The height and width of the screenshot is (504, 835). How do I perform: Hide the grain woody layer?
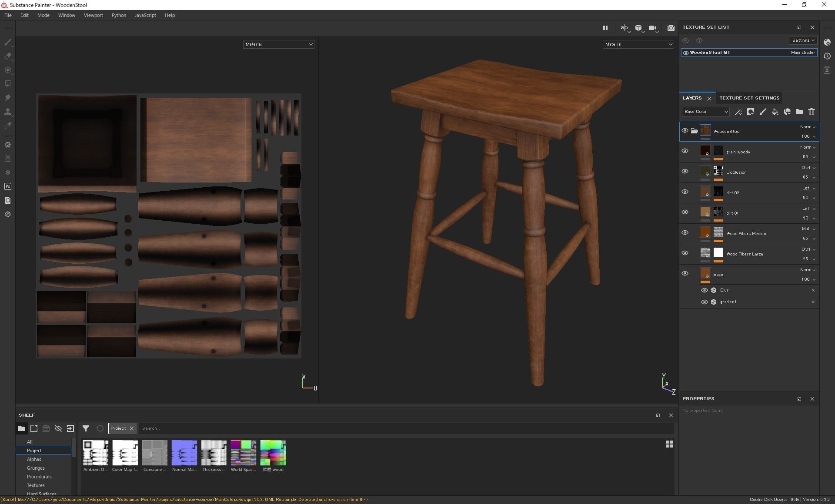685,151
